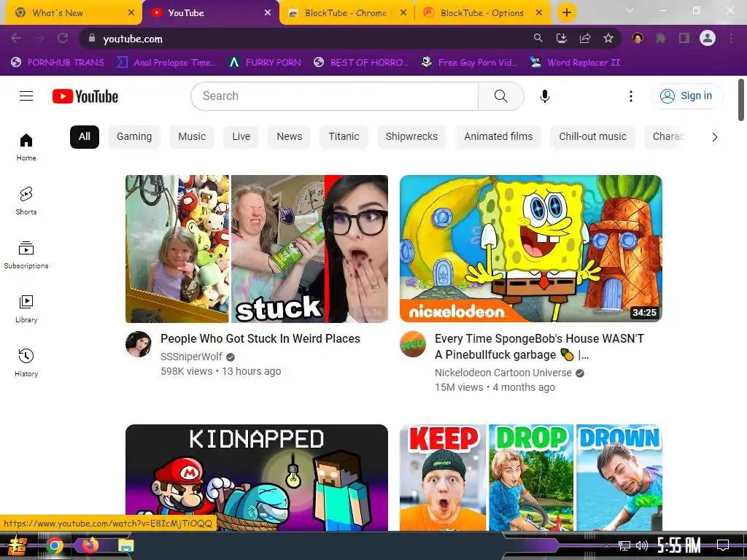Show more category chips with the right arrow
This screenshot has width=747, height=560.
[x=714, y=137]
